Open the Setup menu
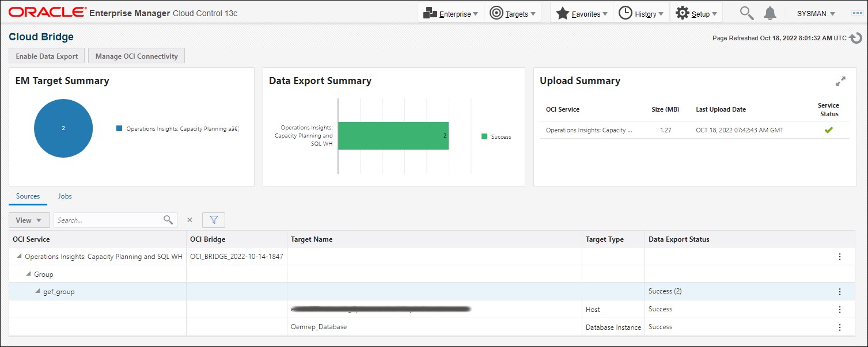 click(x=696, y=13)
